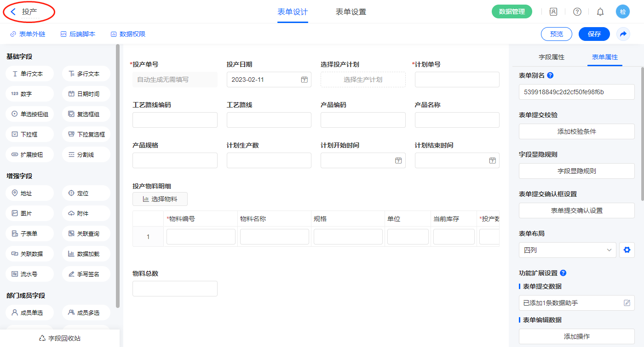This screenshot has width=644, height=347.
Task: Click the back arrow next to 投产
Action: click(13, 12)
